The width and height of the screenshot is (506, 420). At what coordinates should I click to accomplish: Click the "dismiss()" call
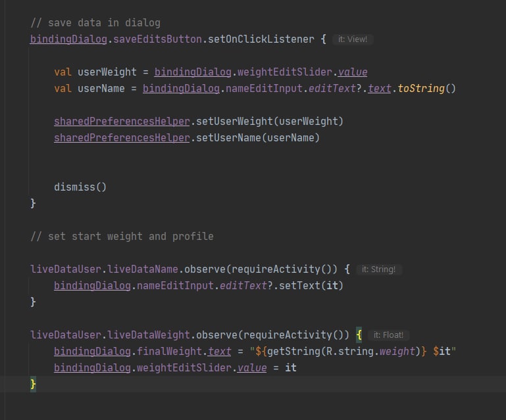pyautogui.click(x=80, y=187)
